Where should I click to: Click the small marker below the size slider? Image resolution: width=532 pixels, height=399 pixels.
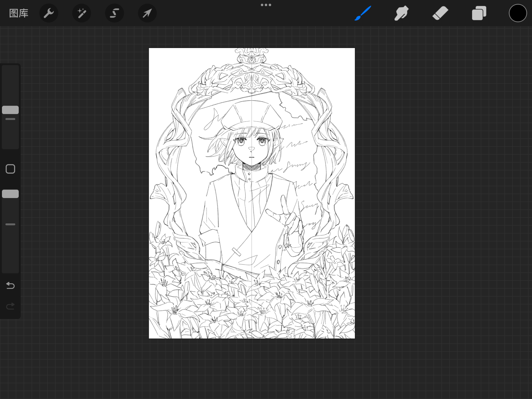coord(10,119)
